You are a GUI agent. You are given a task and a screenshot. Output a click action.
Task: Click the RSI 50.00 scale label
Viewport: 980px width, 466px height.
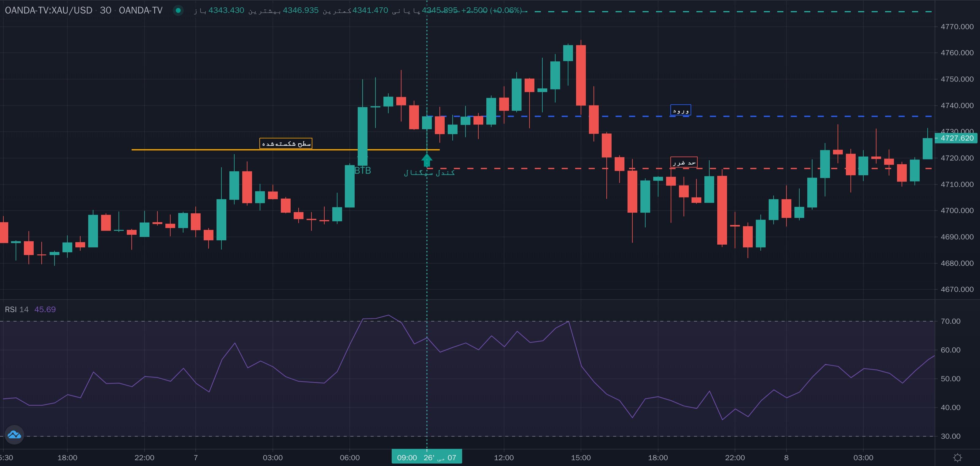click(x=950, y=379)
